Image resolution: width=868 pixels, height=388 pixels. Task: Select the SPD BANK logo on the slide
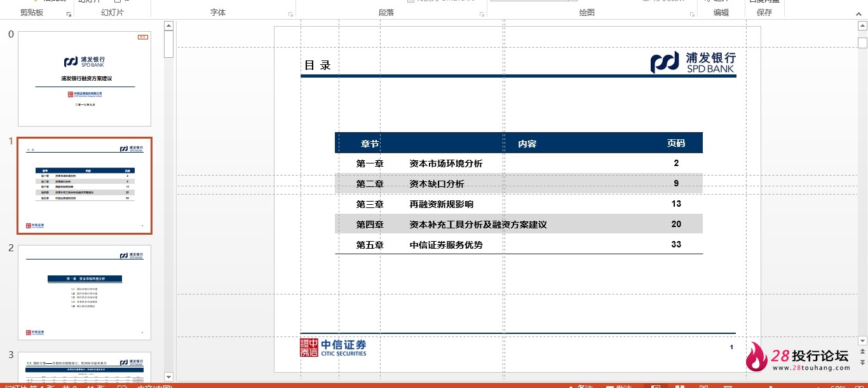[x=693, y=63]
